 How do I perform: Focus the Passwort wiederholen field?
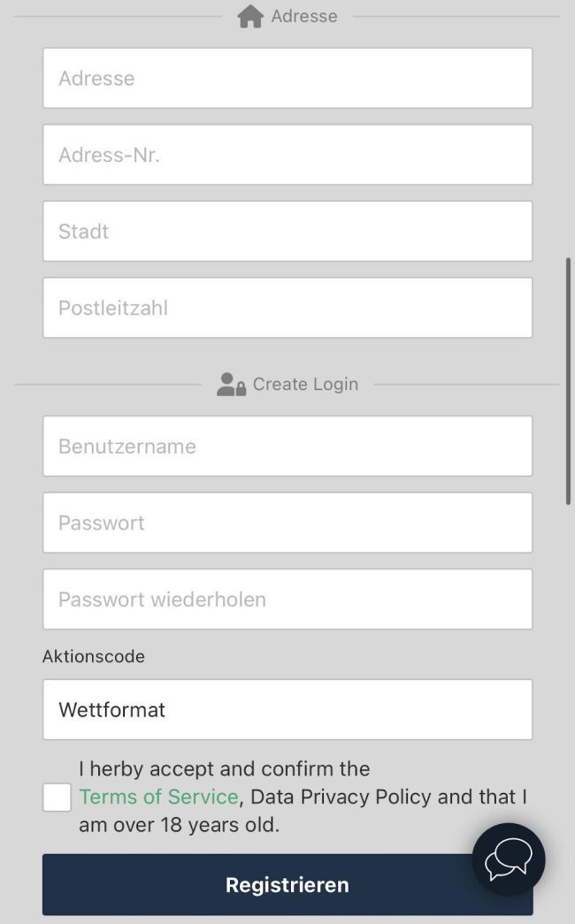pyautogui.click(x=287, y=599)
